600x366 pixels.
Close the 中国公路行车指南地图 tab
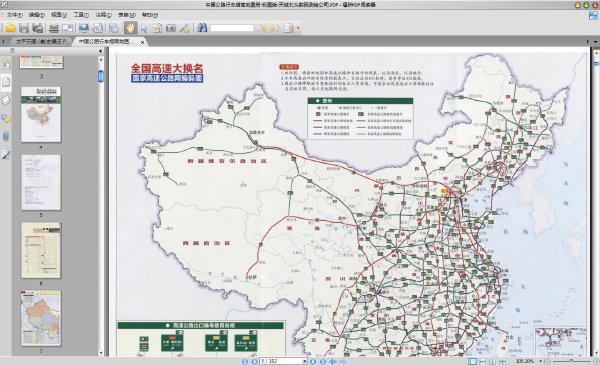tap(142, 42)
